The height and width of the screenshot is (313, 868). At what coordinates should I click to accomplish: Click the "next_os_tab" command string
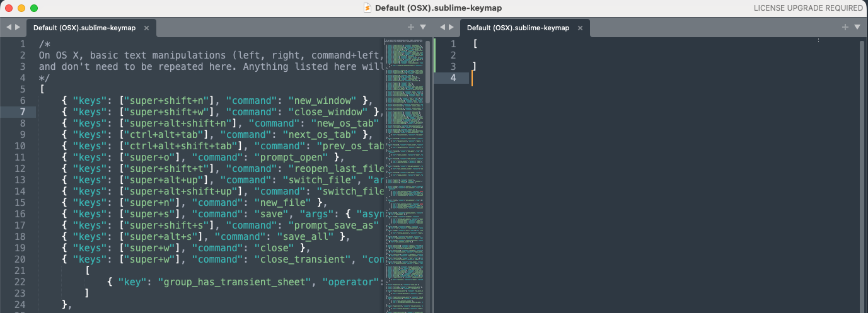click(323, 135)
